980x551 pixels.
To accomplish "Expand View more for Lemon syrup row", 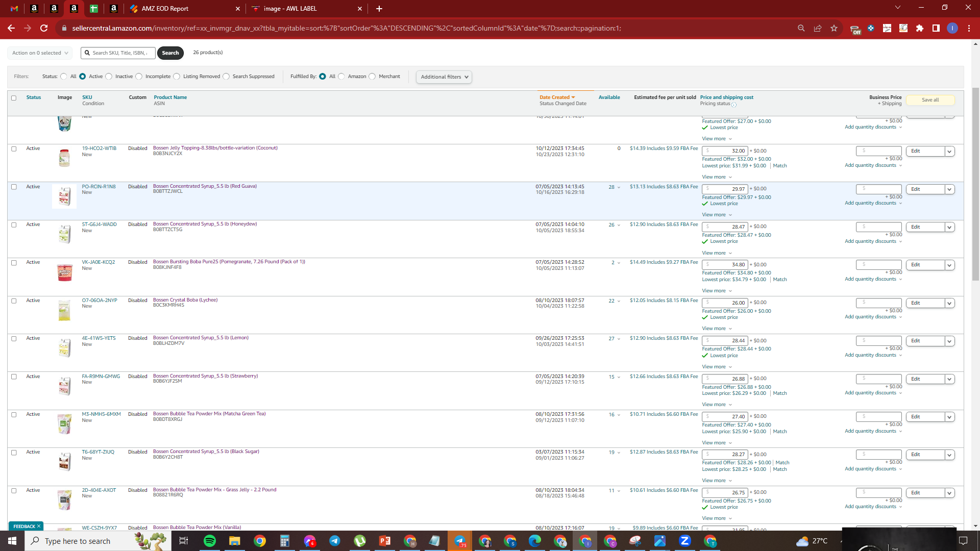I will (x=717, y=367).
